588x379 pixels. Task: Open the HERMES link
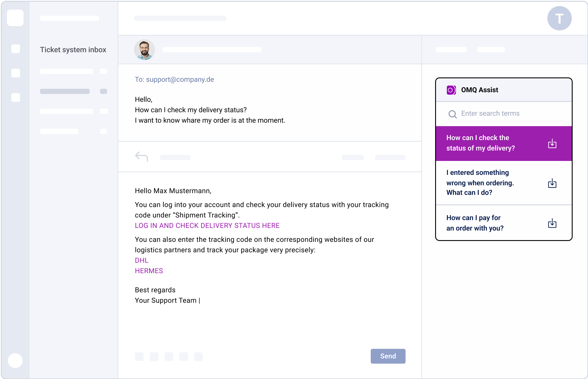[149, 271]
